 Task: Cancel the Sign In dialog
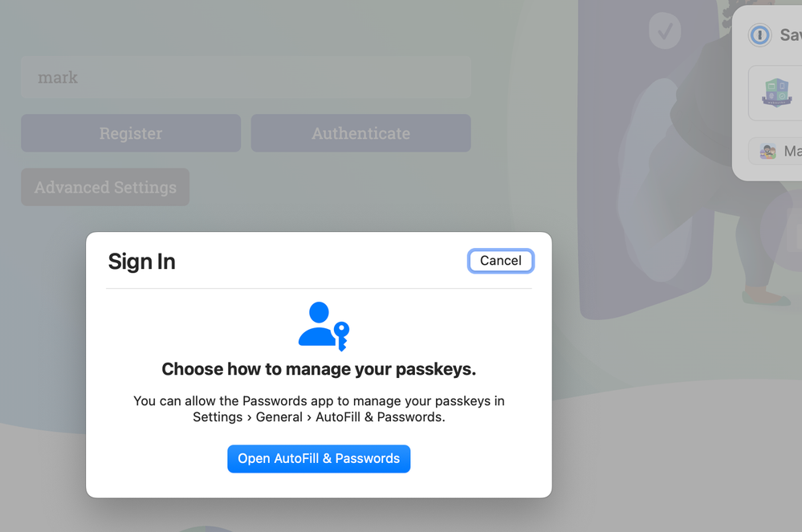coord(500,261)
